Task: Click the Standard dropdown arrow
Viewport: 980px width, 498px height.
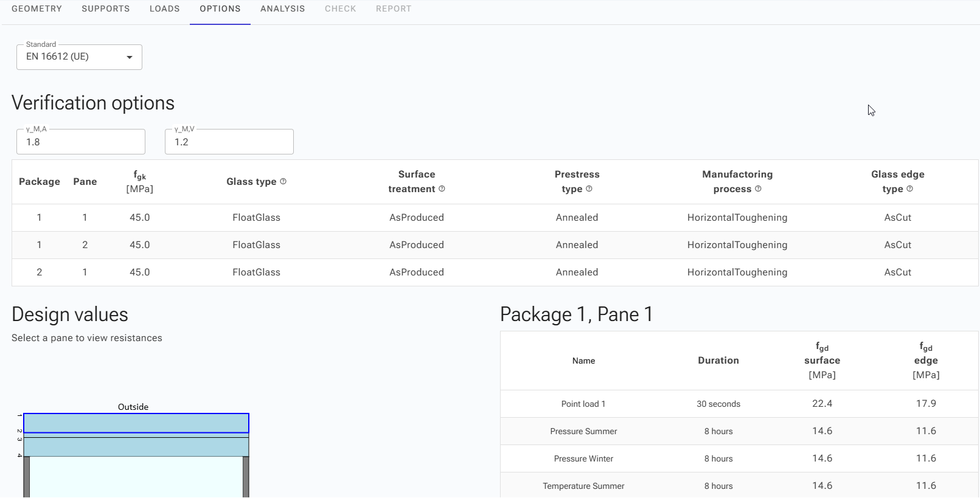Action: click(129, 57)
